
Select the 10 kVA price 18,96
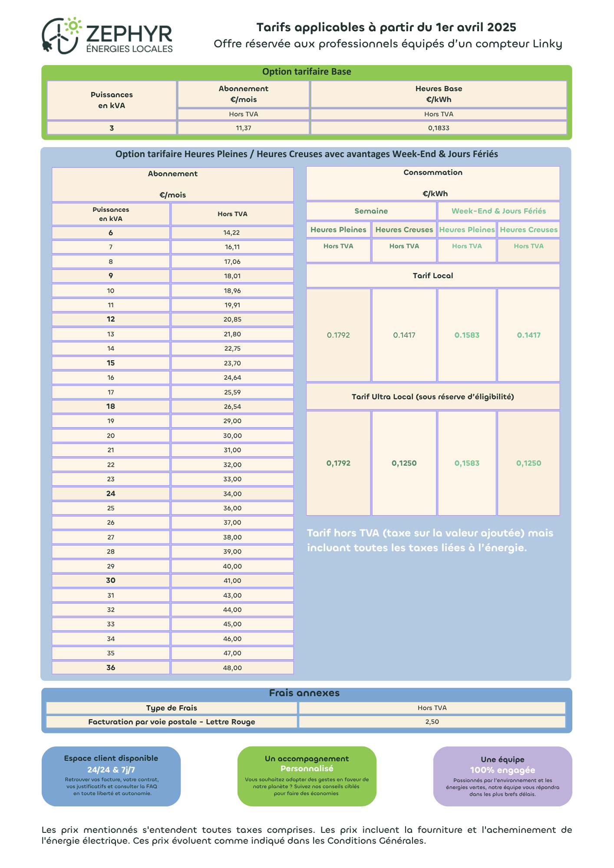[232, 291]
